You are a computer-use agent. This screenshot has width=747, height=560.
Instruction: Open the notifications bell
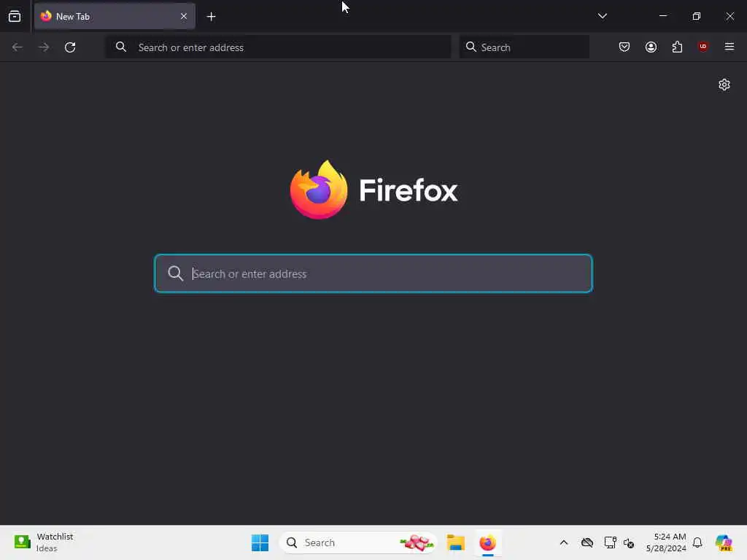click(x=697, y=542)
